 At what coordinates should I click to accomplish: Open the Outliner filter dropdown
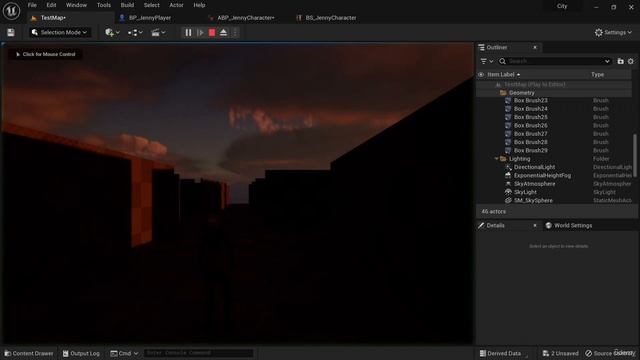(x=487, y=61)
